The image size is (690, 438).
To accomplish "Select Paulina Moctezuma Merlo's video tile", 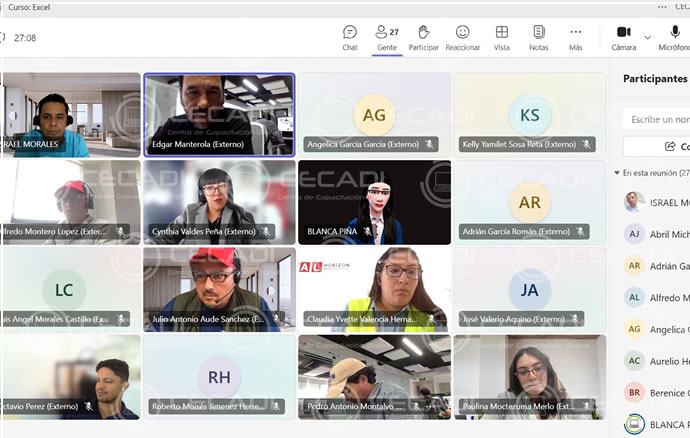I will click(x=530, y=377).
